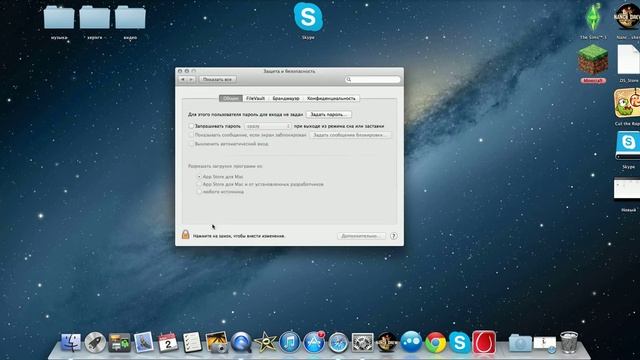Toggle the "Показывать сообщение" lock screen checkbox
This screenshot has height=360, width=640.
[x=191, y=135]
